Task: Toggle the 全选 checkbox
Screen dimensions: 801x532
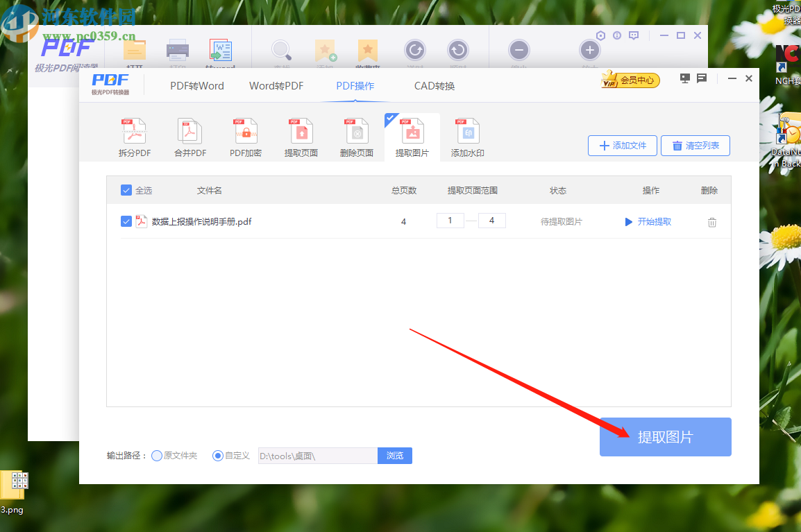Action: point(126,189)
